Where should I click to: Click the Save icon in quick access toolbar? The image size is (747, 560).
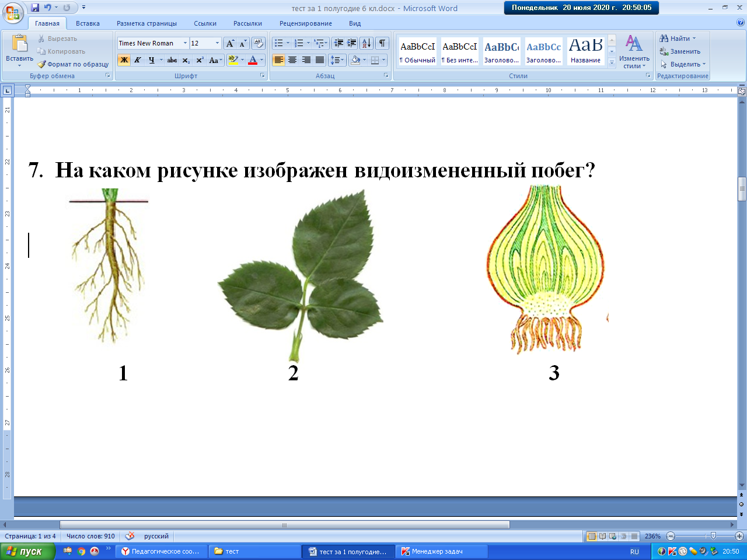(x=35, y=8)
